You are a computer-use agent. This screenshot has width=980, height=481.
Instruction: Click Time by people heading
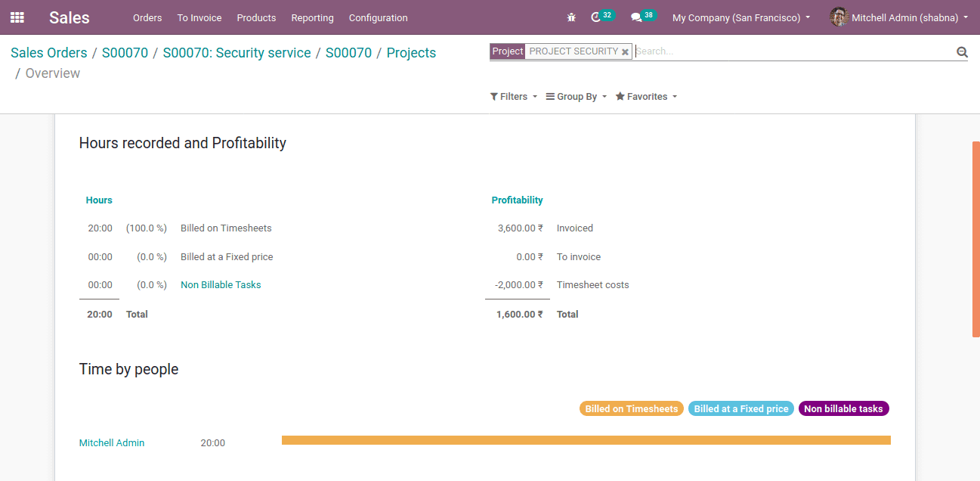click(129, 369)
